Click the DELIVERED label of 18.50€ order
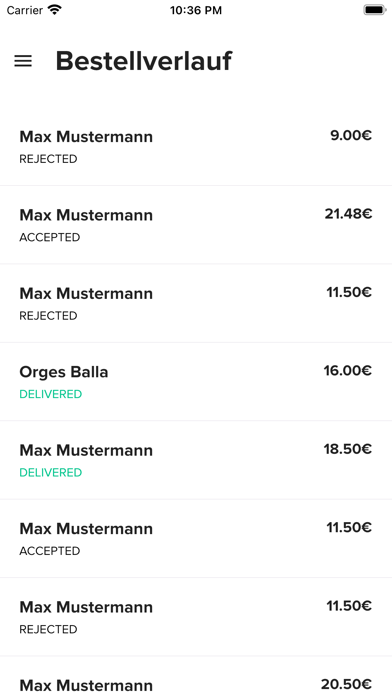 tap(51, 473)
